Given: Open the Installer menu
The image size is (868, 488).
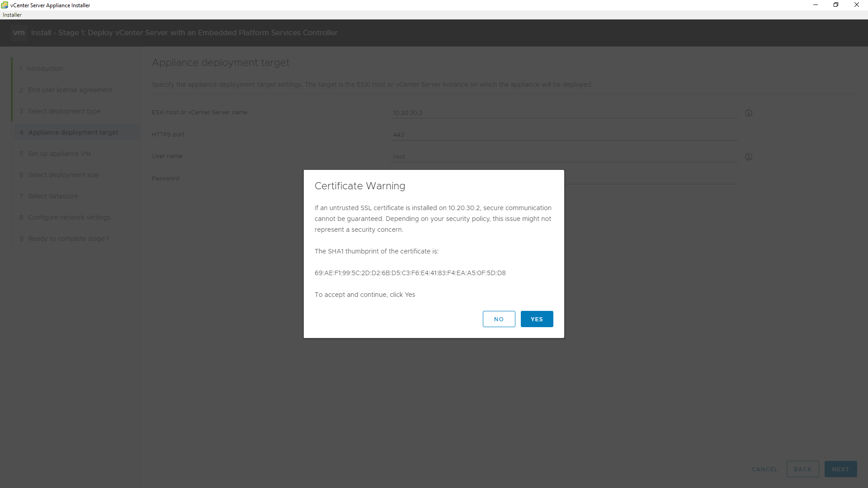Looking at the screenshot, I should pyautogui.click(x=12, y=15).
